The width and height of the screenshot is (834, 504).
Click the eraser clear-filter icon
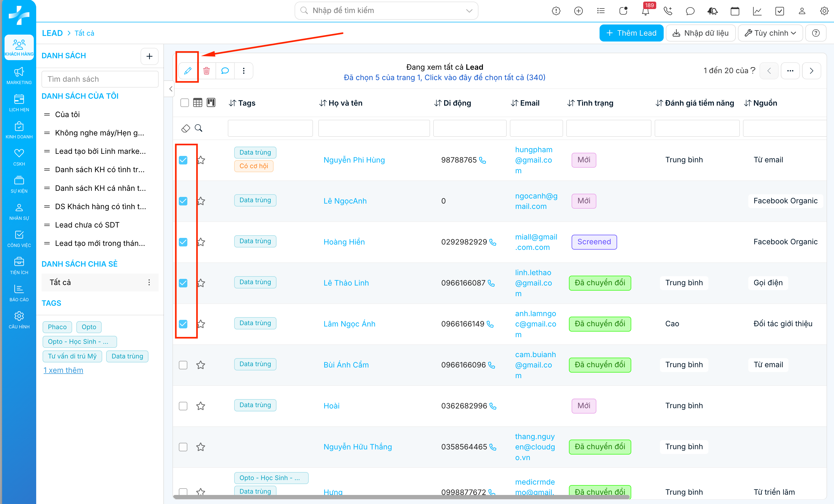point(185,128)
